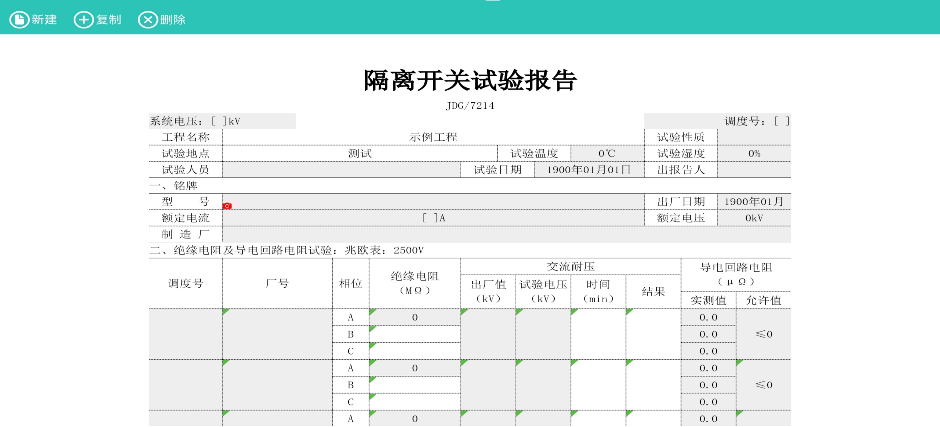Screen dimensions: 940x427
Task: Click the 新建 (New) toolbar icon
Action: pos(20,19)
